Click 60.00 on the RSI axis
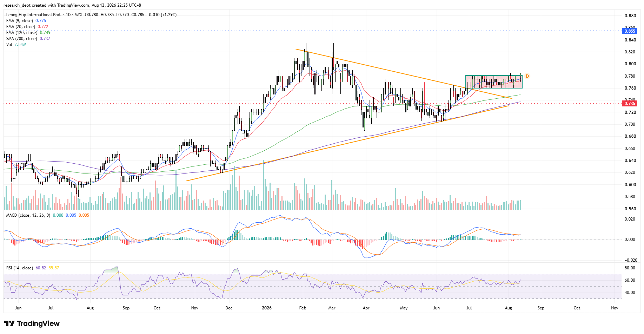 click(630, 280)
